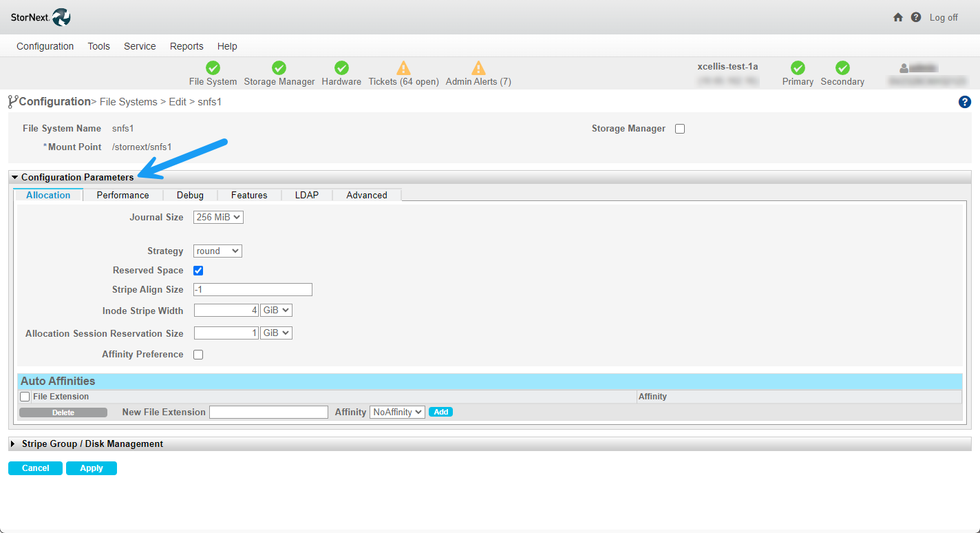This screenshot has width=980, height=533.
Task: Click the New File Extension input field
Action: coord(269,412)
